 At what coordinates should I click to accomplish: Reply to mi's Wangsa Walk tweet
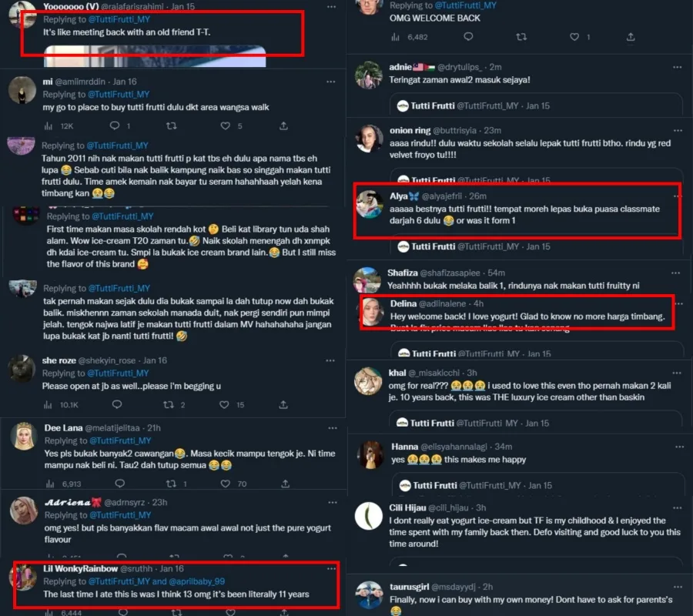[115, 126]
